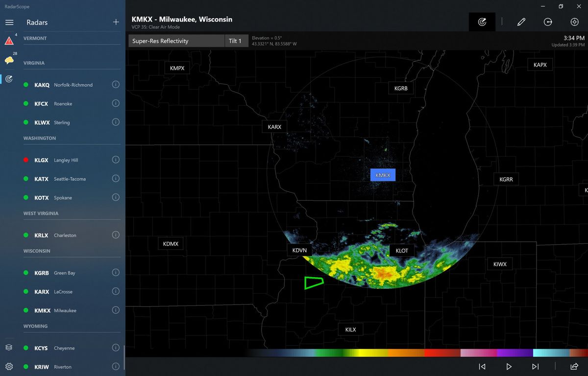
Task: Open the storm reports cloud icon
Action: (x=9, y=60)
